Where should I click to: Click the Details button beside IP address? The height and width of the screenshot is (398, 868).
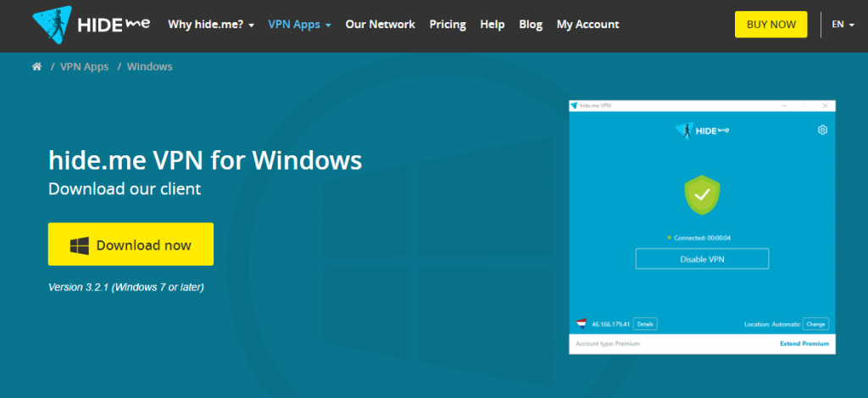point(645,323)
